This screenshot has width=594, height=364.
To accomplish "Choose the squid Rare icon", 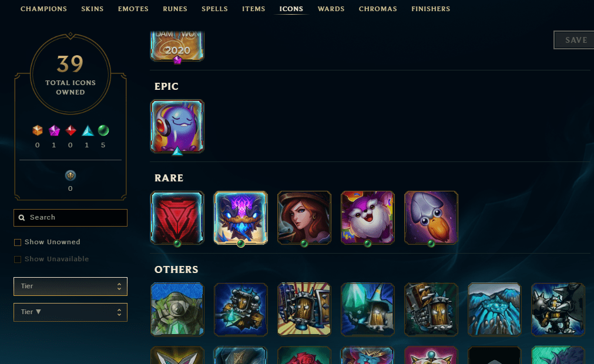I will (x=431, y=218).
